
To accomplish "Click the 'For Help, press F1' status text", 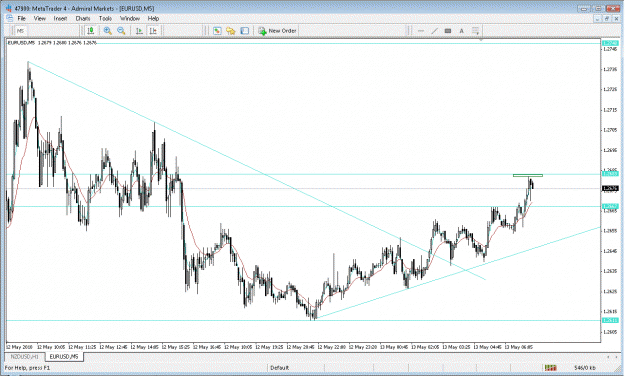I will (28, 368).
